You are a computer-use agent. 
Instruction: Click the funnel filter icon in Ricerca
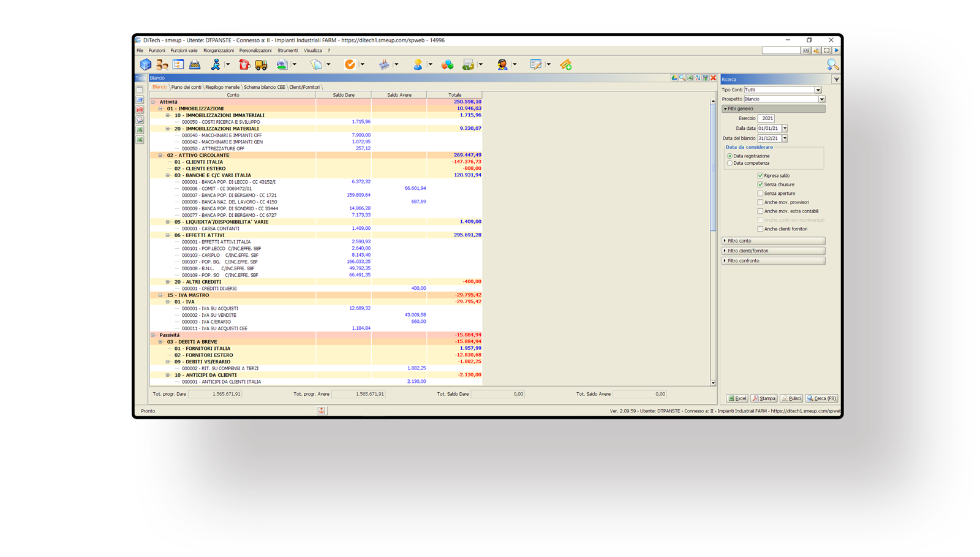point(836,79)
